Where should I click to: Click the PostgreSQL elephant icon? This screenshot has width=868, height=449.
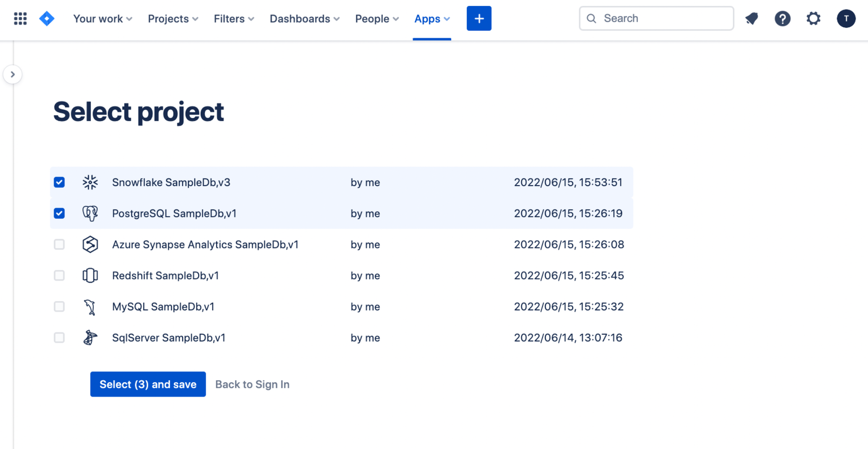pos(90,214)
